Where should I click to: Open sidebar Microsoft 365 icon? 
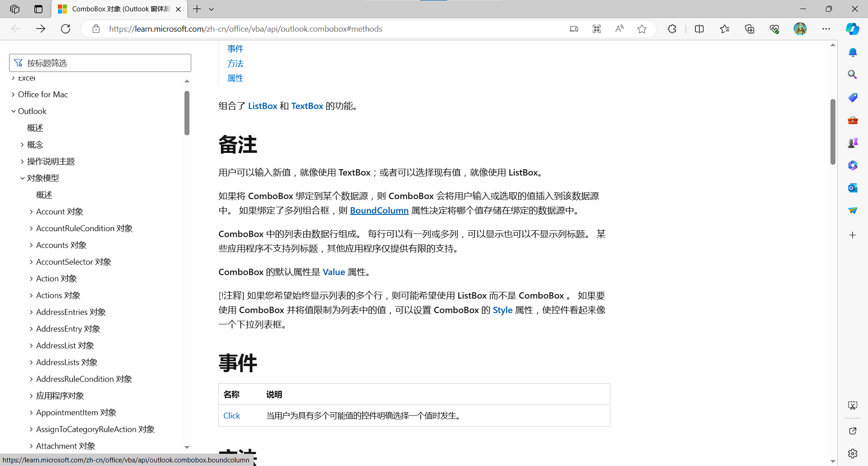[x=853, y=165]
